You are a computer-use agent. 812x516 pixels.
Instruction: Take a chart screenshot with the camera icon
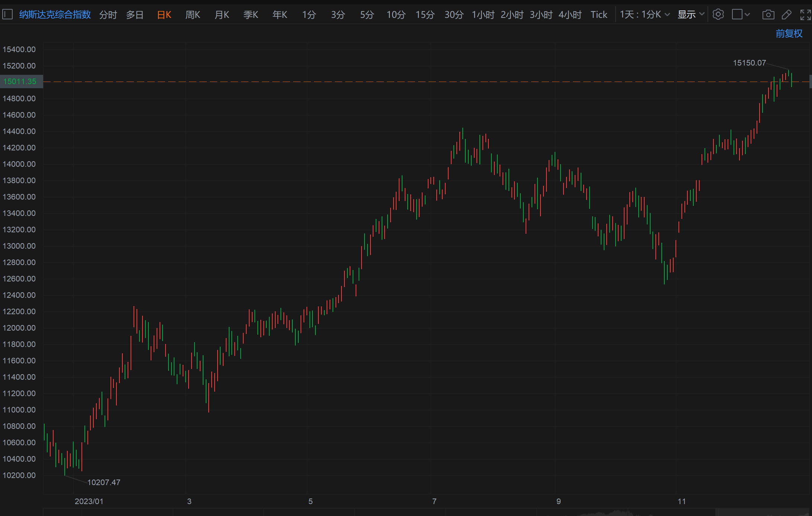tap(768, 15)
